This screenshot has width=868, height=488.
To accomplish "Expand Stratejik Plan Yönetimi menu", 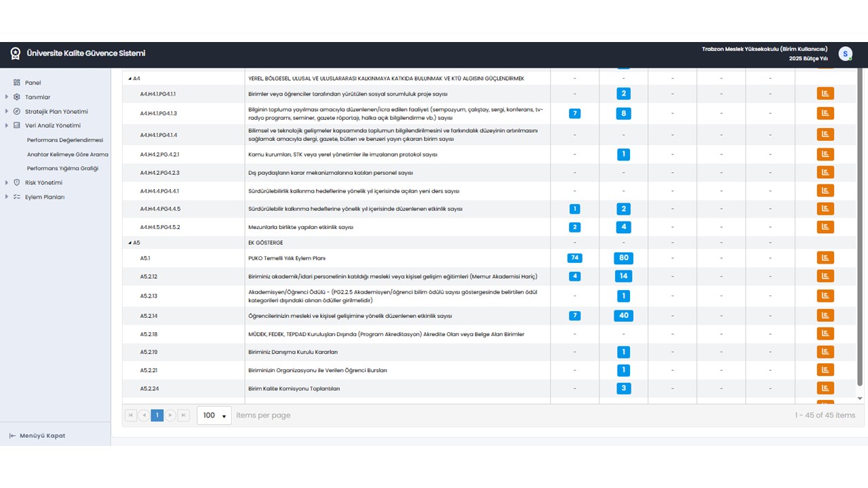I will point(7,111).
